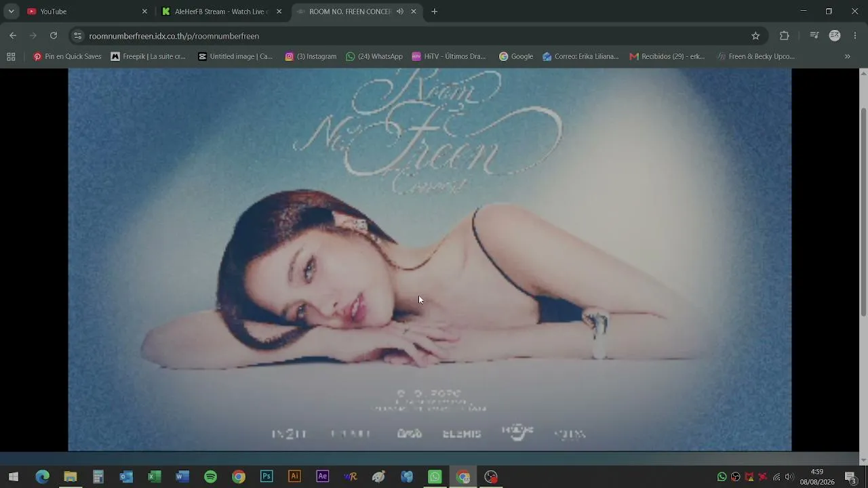Show more bookmarks with the chevron
868x488 pixels.
pos(847,57)
